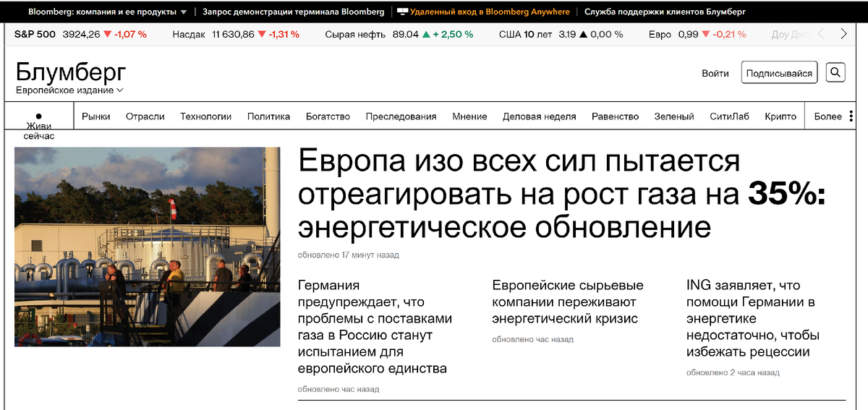
Task: Click the Войти sign-in link
Action: pyautogui.click(x=715, y=73)
